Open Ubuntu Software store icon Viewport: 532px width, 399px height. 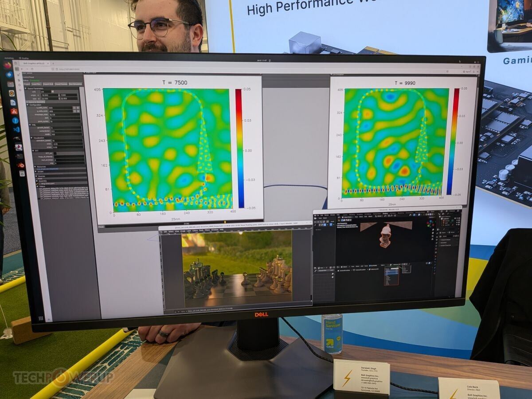click(14, 111)
